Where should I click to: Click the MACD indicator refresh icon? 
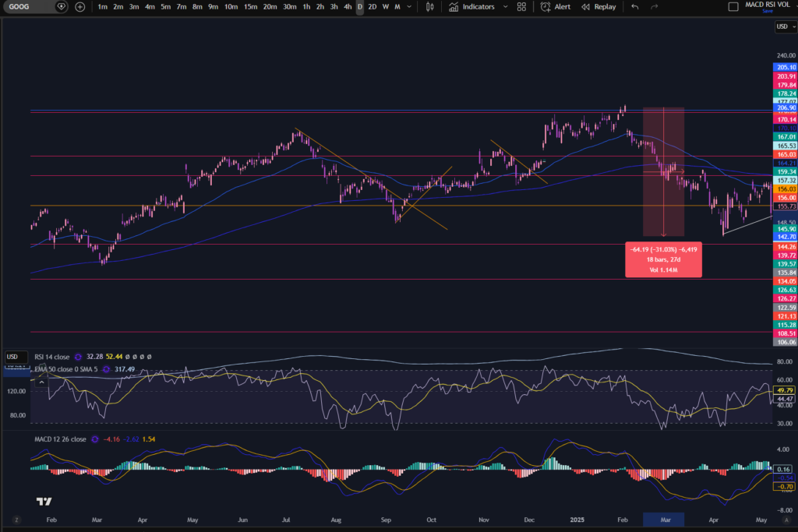click(x=94, y=439)
